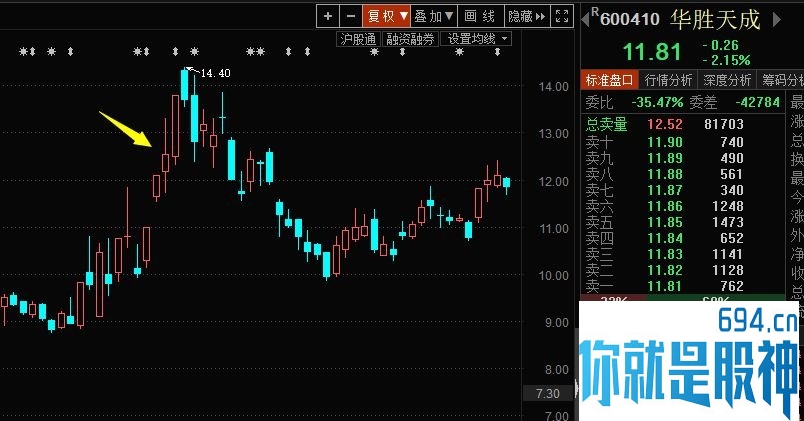Click the -2.15% change percentage
The width and height of the screenshot is (804, 421).
click(727, 61)
